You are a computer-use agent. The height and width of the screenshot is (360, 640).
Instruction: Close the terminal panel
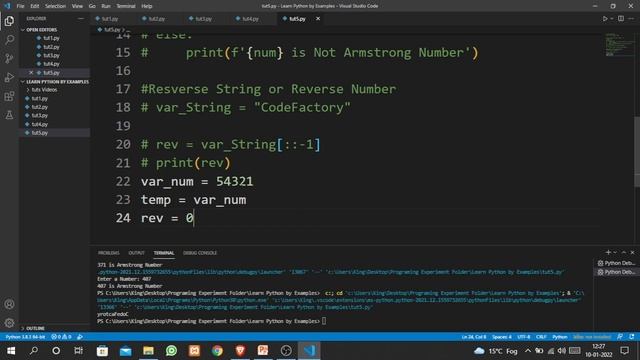coord(632,253)
